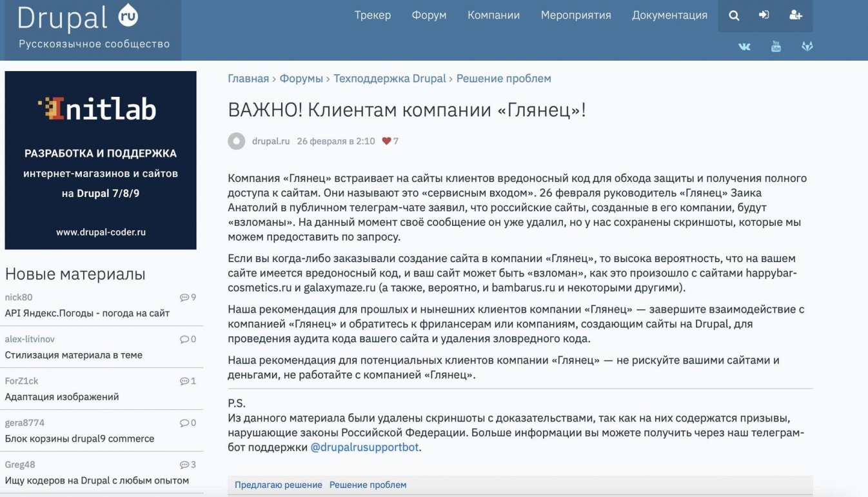Click the Drupal.ru site logo
The image size is (868, 497).
(x=77, y=18)
